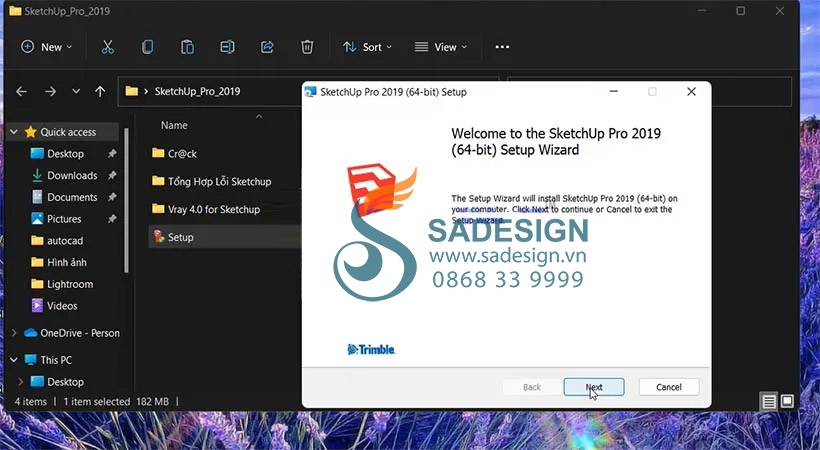Click the Setup file's SketchUp icon
Image resolution: width=820 pixels, height=450 pixels.
158,237
